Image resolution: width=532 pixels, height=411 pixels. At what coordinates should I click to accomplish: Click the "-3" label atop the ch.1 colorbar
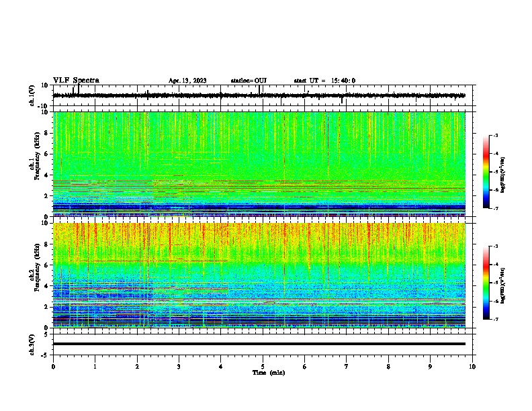coord(495,135)
